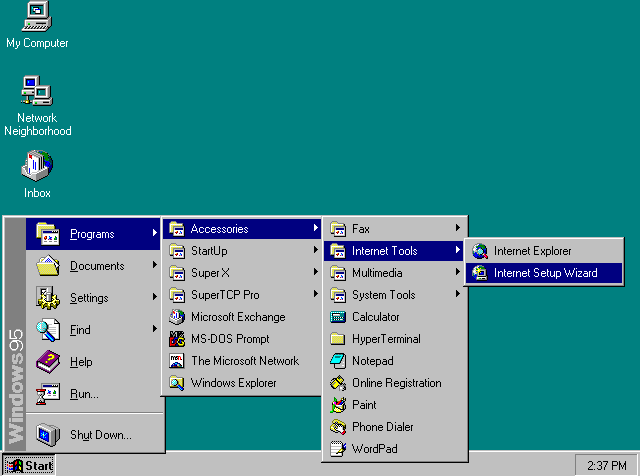Select the Inbox desktop icon
Viewport: 640px width, 476px height.
point(37,175)
